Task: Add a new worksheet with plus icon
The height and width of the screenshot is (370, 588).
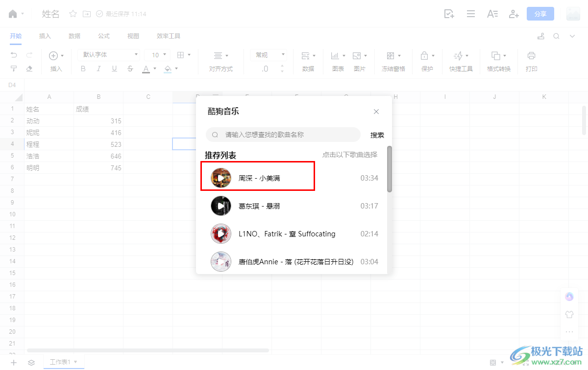Action: point(14,363)
